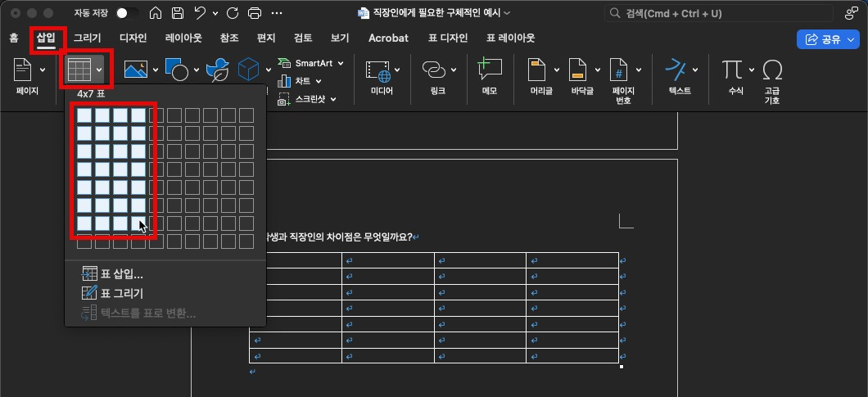Image resolution: width=868 pixels, height=397 pixels.
Task: Expand the 차트 dropdown arrow
Action: [319, 81]
